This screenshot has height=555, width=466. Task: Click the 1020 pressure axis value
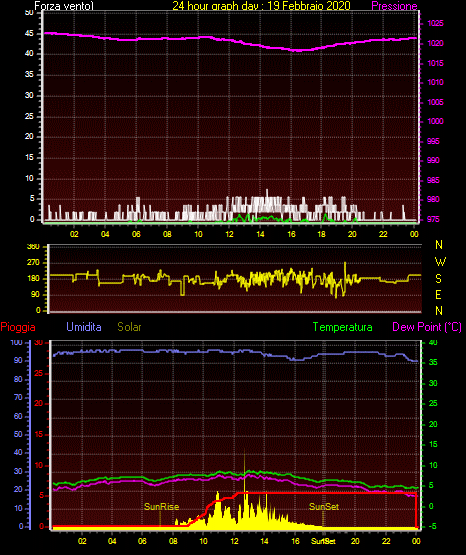[435, 43]
